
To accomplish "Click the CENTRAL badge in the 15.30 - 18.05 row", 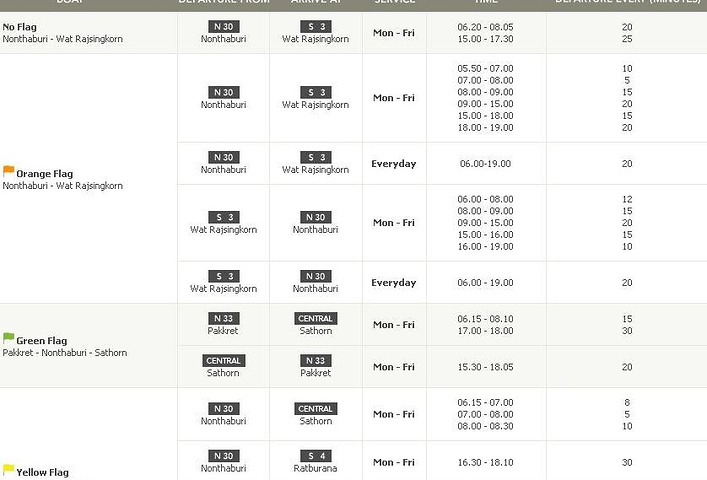I will (x=223, y=361).
